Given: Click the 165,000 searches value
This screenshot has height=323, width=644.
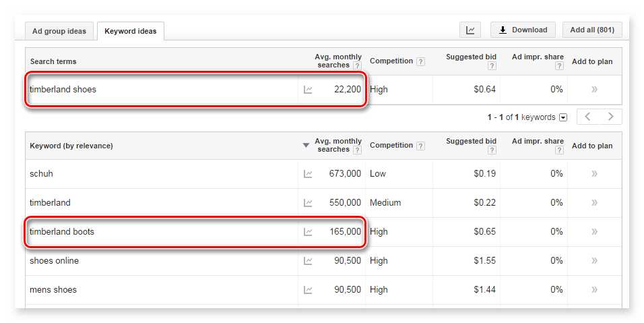Looking at the screenshot, I should (345, 232).
